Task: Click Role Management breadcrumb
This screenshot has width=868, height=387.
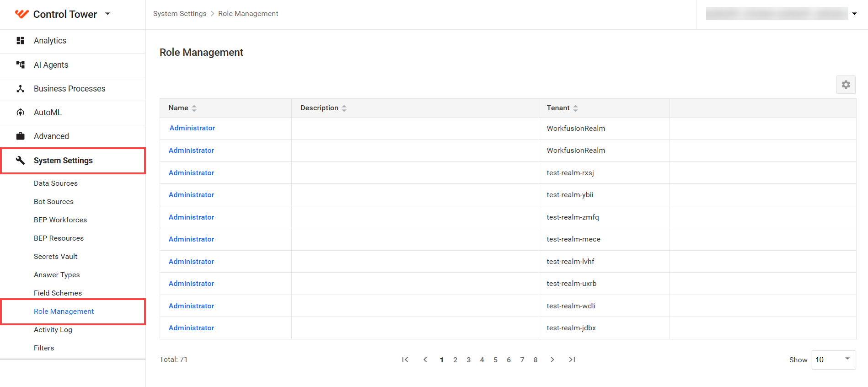Action: pos(248,14)
